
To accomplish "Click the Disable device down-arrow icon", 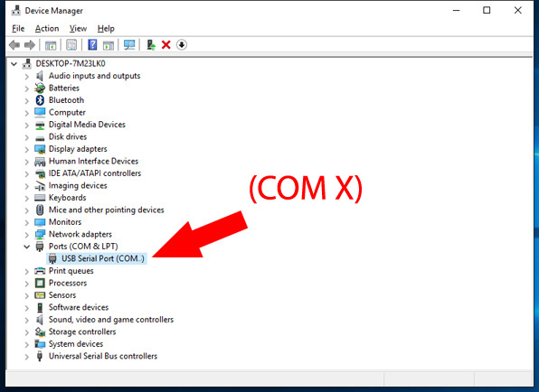I will (x=182, y=45).
